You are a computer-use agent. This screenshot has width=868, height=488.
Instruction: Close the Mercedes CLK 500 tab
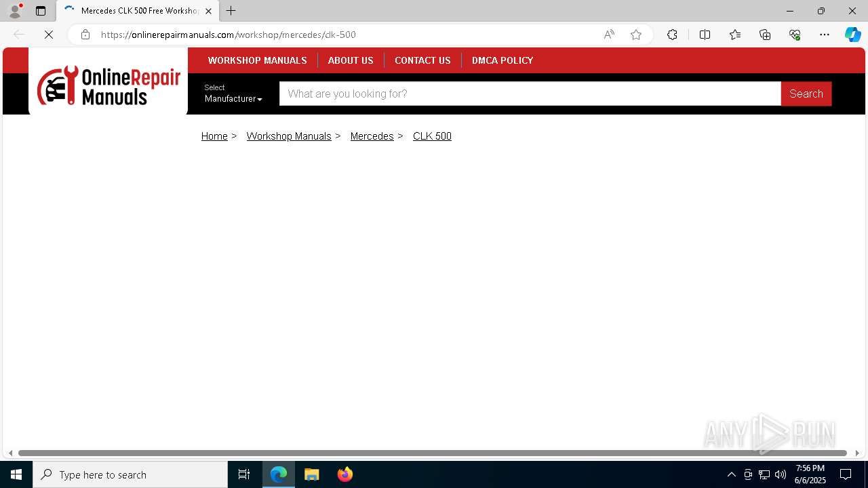tap(208, 11)
